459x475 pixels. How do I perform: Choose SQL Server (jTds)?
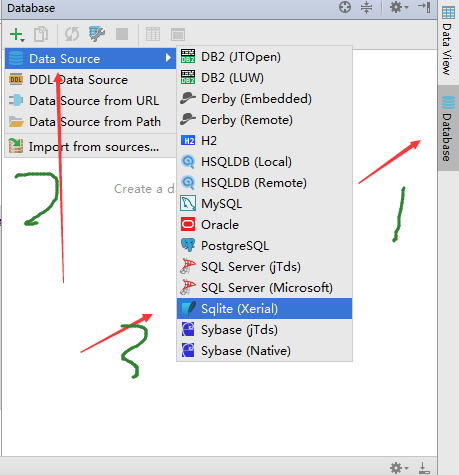(264, 267)
